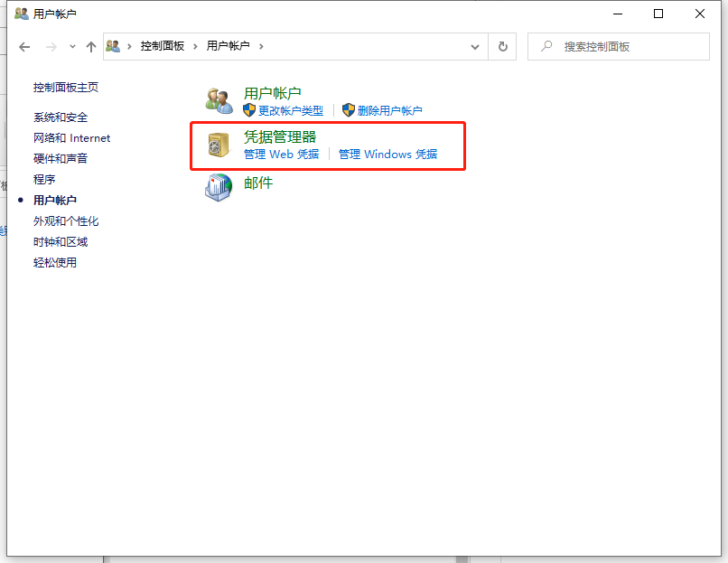Open 管理 Windows 凭据
This screenshot has width=728, height=563.
[385, 154]
